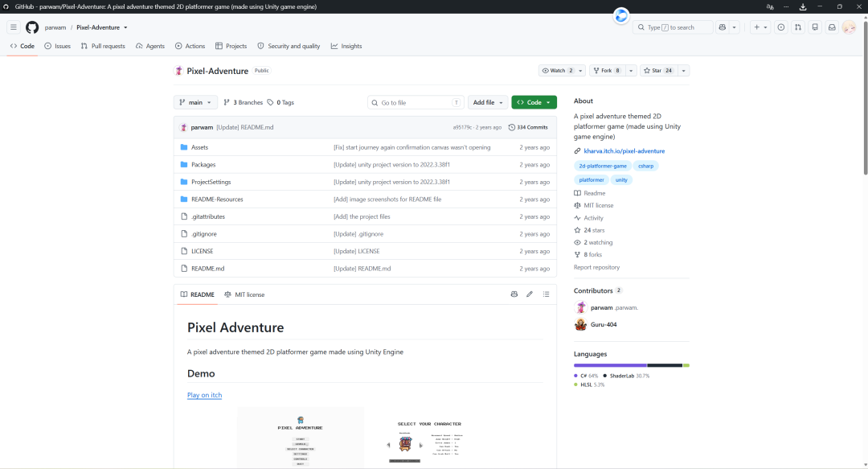Viewport: 868px width, 469px height.
Task: Click the HLSL green segment of languages bar
Action: pos(686,365)
